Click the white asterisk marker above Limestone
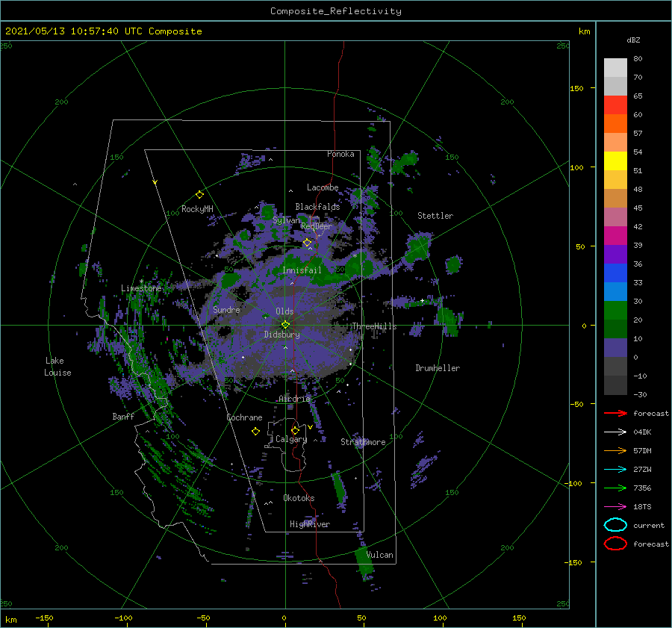Viewport: 672px width, 628px height. (141, 282)
